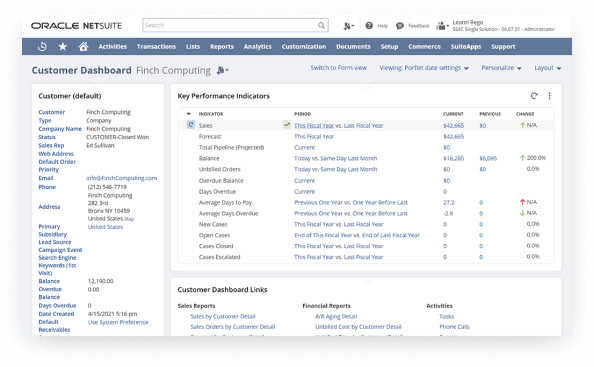Click the Unbilled Orders indicator label
Screen dimensions: 594x367
[220, 169]
